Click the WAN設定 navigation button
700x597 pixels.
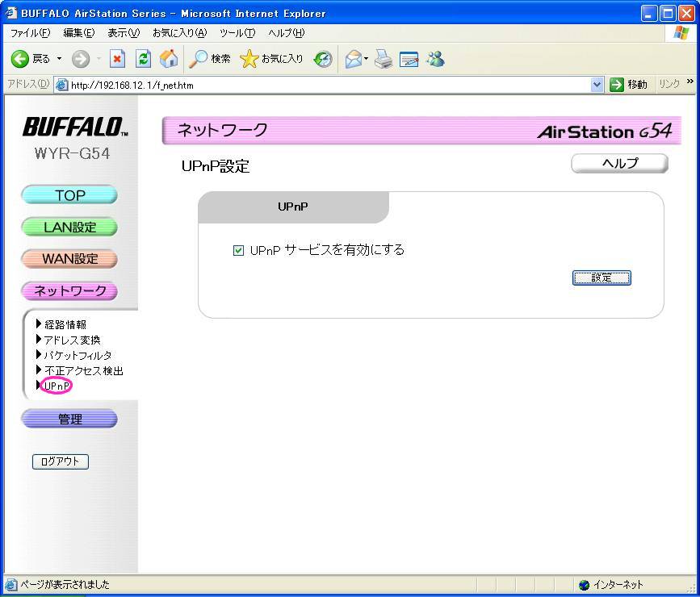[x=69, y=259]
